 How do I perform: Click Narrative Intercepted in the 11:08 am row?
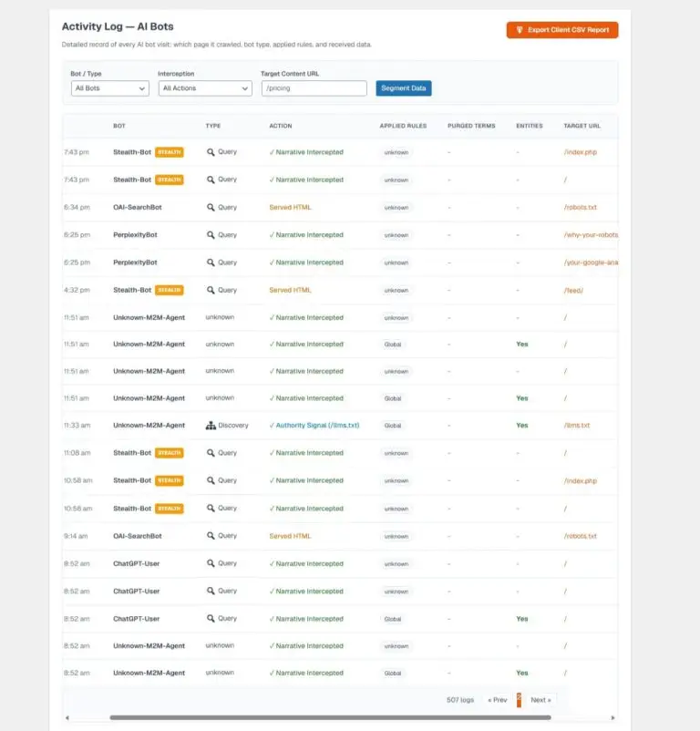310,453
